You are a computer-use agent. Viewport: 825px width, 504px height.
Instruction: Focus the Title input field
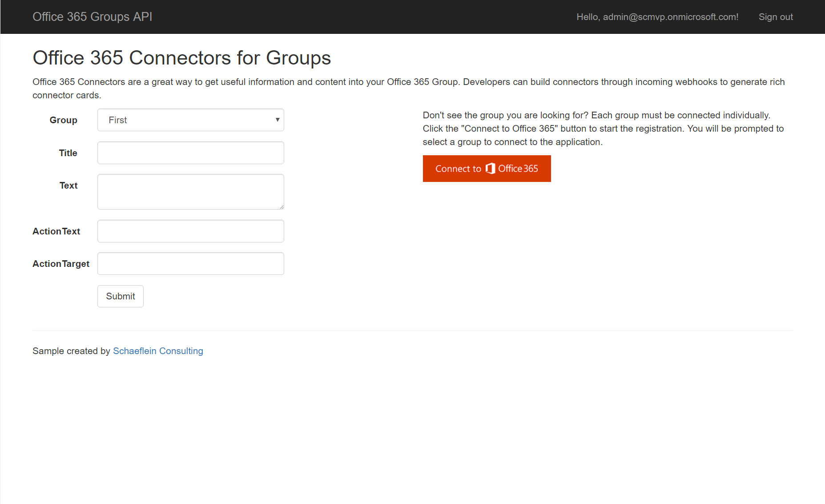pos(190,153)
